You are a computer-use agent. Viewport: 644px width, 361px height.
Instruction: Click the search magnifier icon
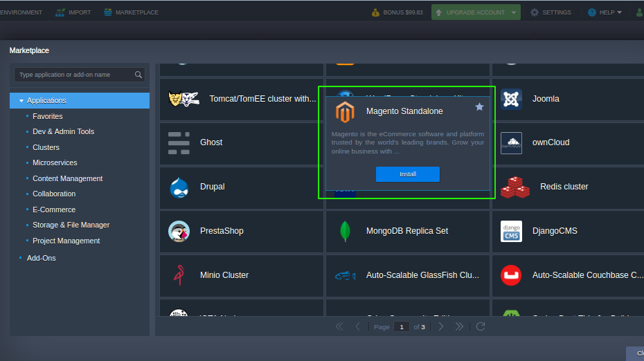tap(138, 75)
